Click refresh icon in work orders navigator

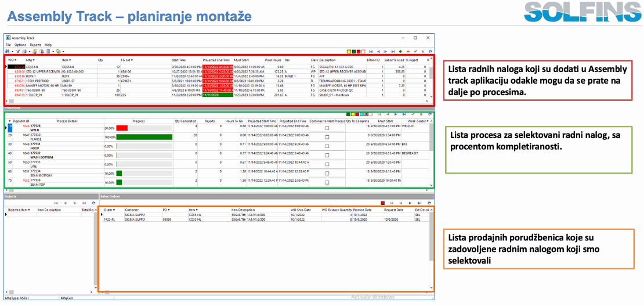pyautogui.click(x=430, y=52)
